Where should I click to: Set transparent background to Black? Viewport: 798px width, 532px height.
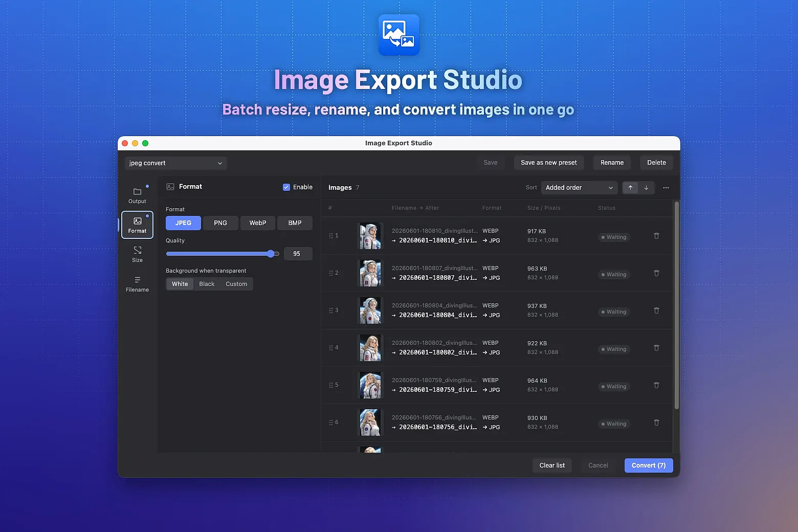pos(207,284)
